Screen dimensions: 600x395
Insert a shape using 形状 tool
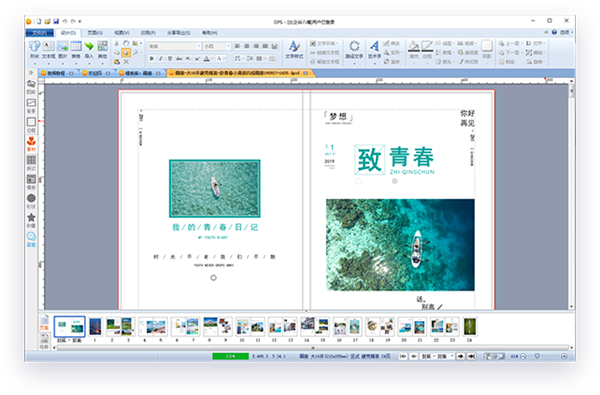(x=34, y=50)
